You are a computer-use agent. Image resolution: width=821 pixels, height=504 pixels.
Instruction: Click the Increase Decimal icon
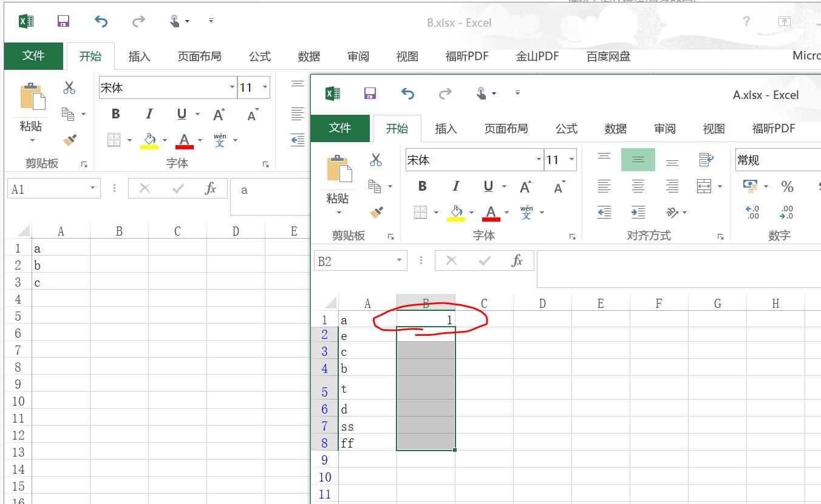tap(751, 211)
